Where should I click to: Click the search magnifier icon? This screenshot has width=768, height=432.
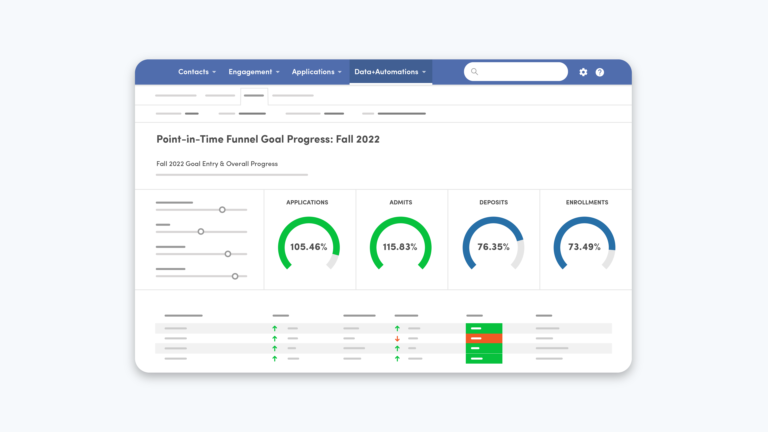tap(475, 72)
